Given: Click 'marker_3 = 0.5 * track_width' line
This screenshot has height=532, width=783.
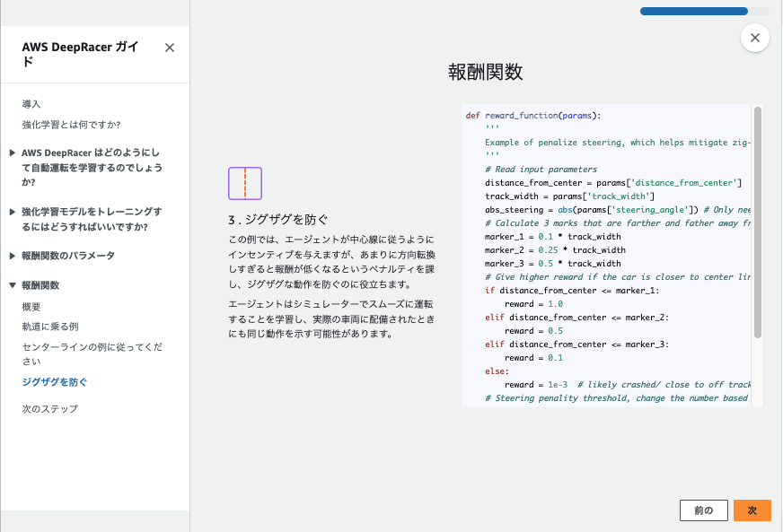Looking at the screenshot, I should (553, 264).
